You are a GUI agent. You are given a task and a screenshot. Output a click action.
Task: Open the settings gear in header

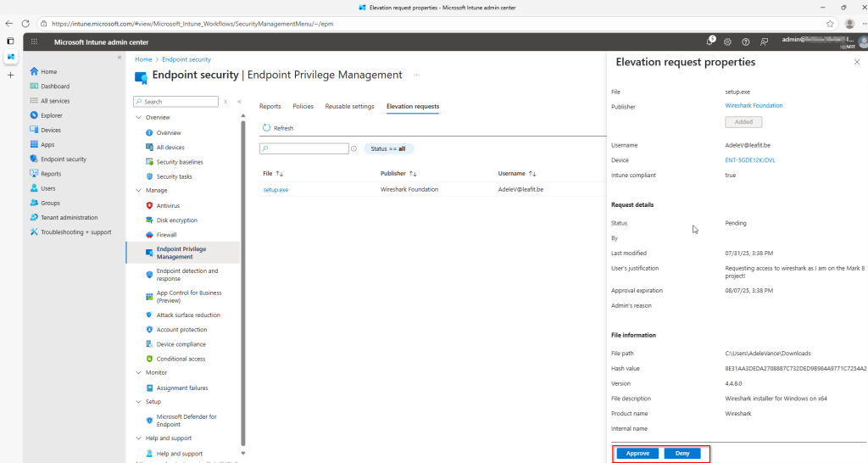(727, 42)
